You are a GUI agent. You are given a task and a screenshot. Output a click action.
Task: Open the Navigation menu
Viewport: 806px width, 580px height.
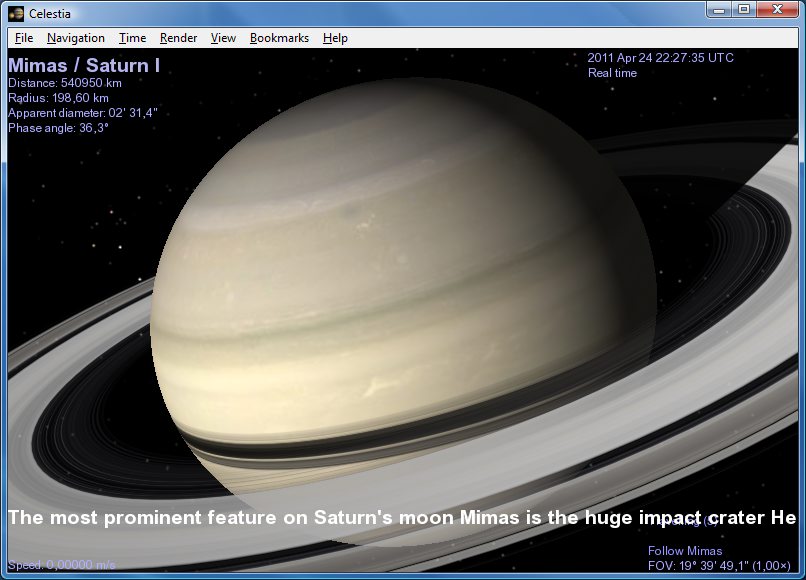[75, 38]
